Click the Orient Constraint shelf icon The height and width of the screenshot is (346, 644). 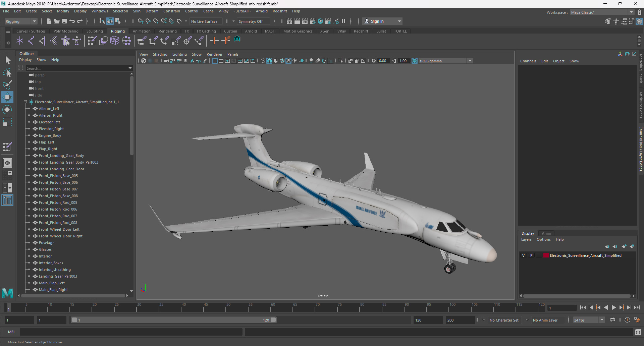165,41
